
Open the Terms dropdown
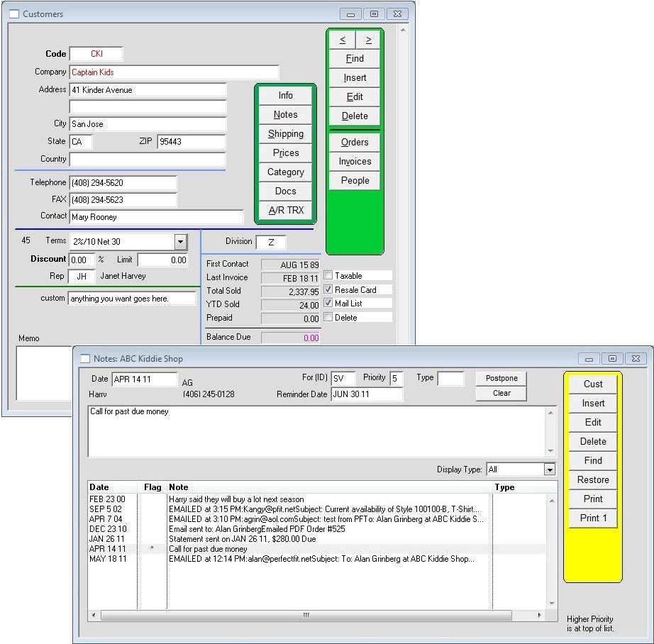point(180,242)
